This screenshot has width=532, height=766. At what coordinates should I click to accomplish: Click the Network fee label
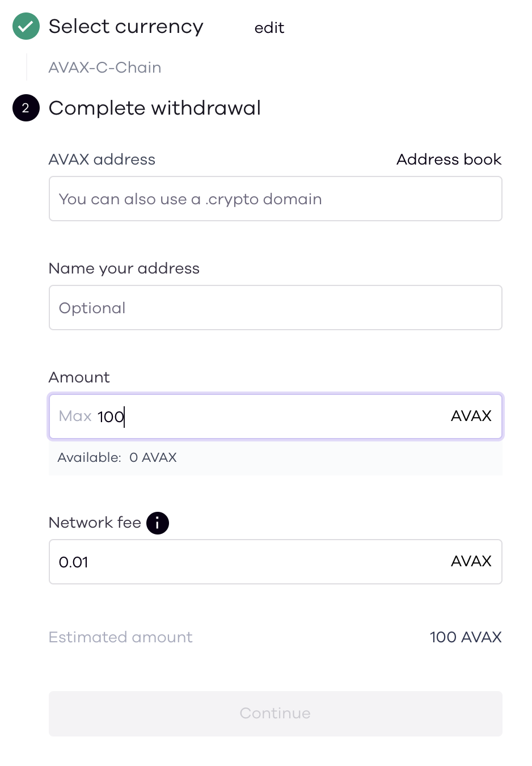[x=95, y=523]
